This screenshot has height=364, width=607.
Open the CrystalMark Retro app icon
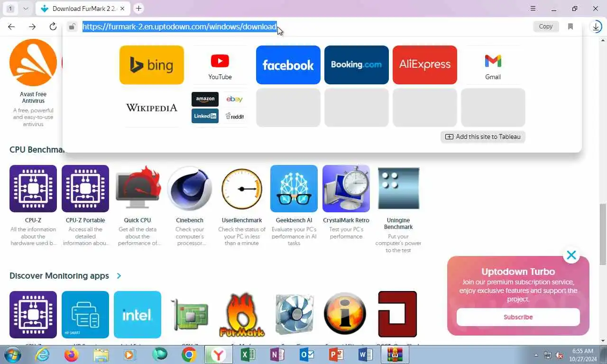(346, 189)
